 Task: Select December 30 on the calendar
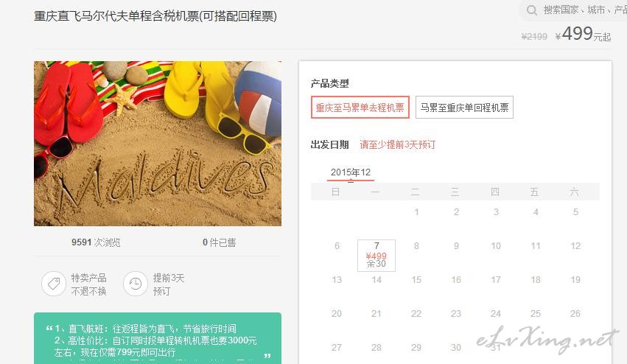[456, 348]
